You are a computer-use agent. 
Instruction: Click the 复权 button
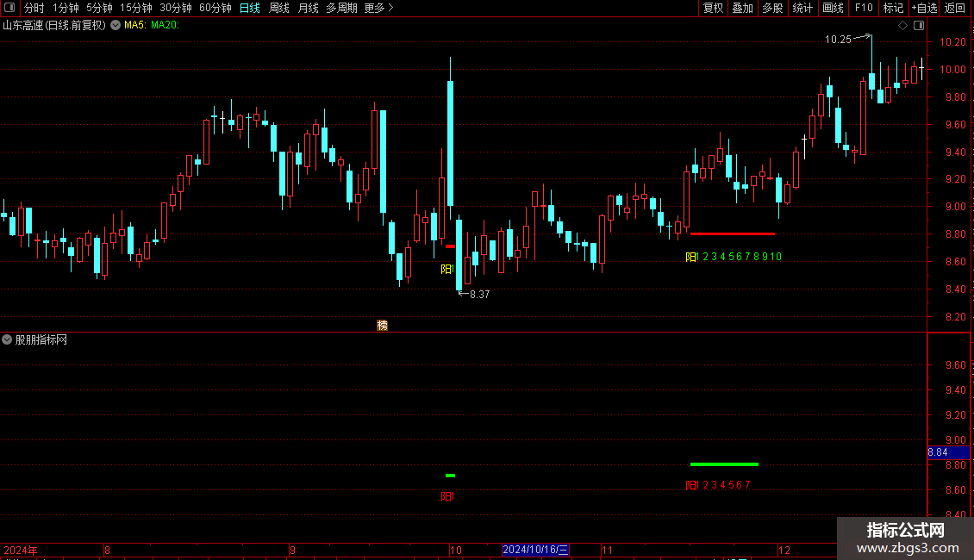point(713,8)
